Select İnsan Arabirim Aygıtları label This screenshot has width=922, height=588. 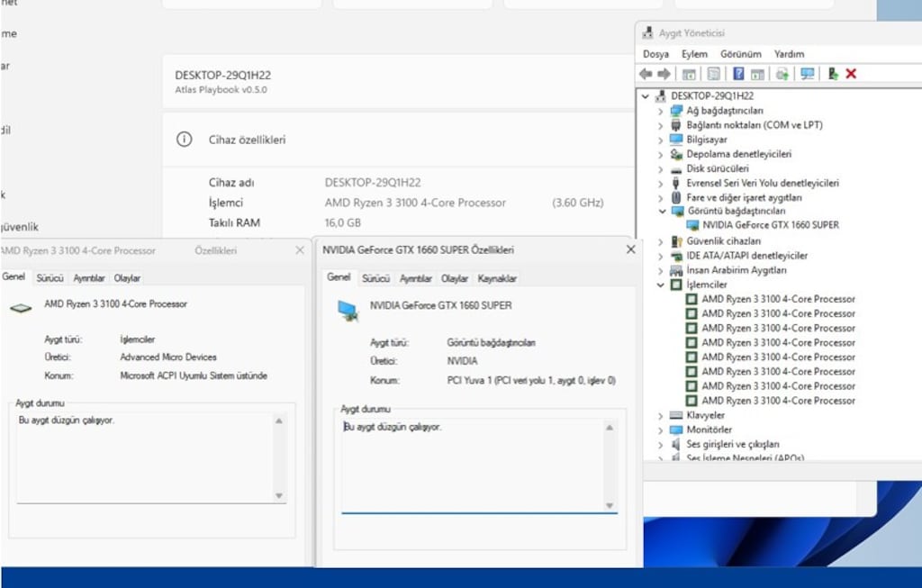pos(737,270)
